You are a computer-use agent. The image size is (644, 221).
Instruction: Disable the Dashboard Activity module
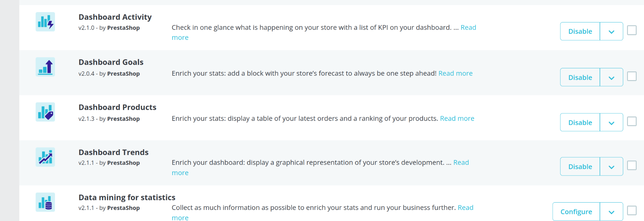pyautogui.click(x=580, y=31)
